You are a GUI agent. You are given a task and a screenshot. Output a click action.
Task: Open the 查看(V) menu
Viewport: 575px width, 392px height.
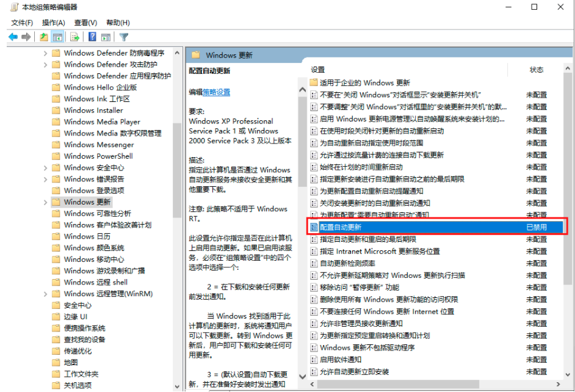tap(85, 23)
